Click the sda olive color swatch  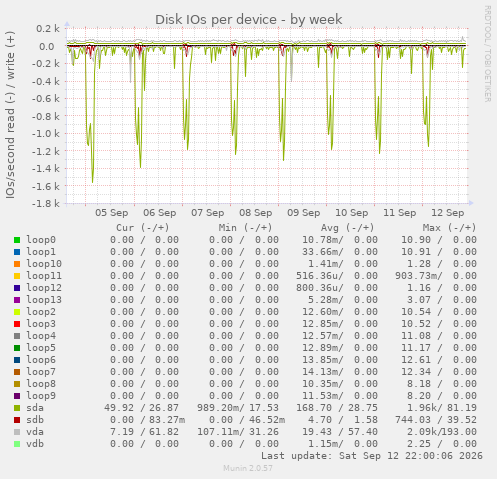pos(17,408)
